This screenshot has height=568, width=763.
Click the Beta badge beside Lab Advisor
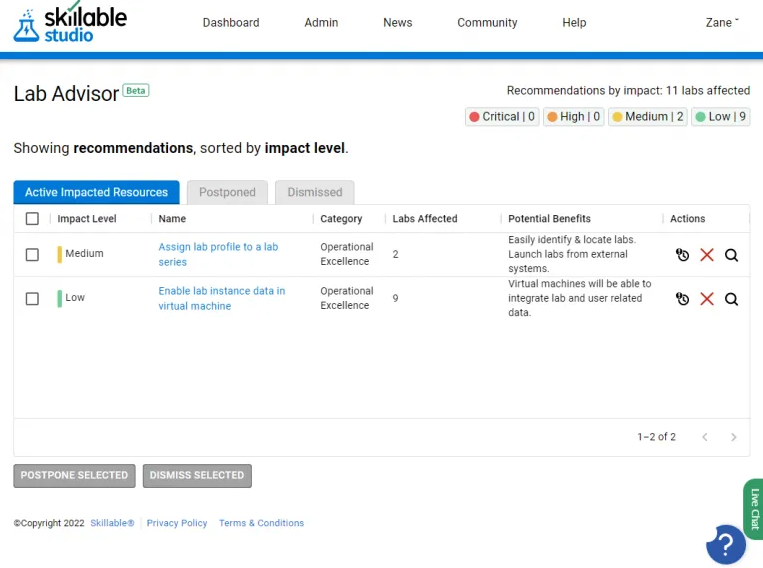pyautogui.click(x=136, y=91)
